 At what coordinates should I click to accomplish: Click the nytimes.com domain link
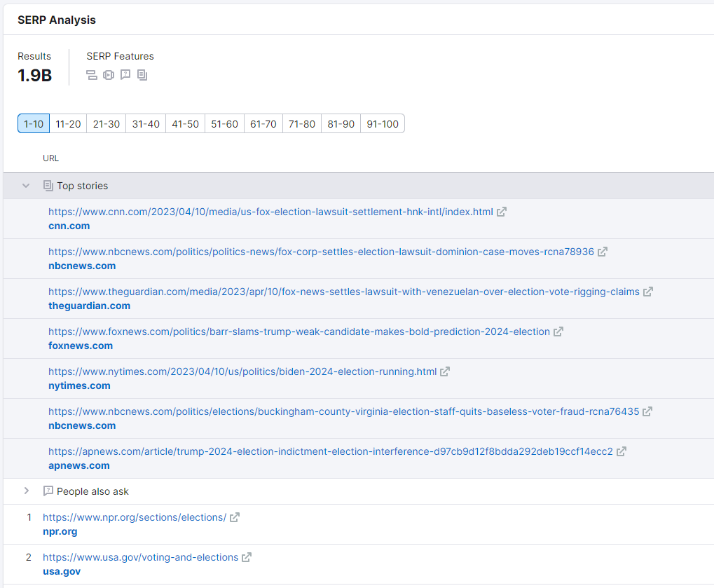click(79, 385)
